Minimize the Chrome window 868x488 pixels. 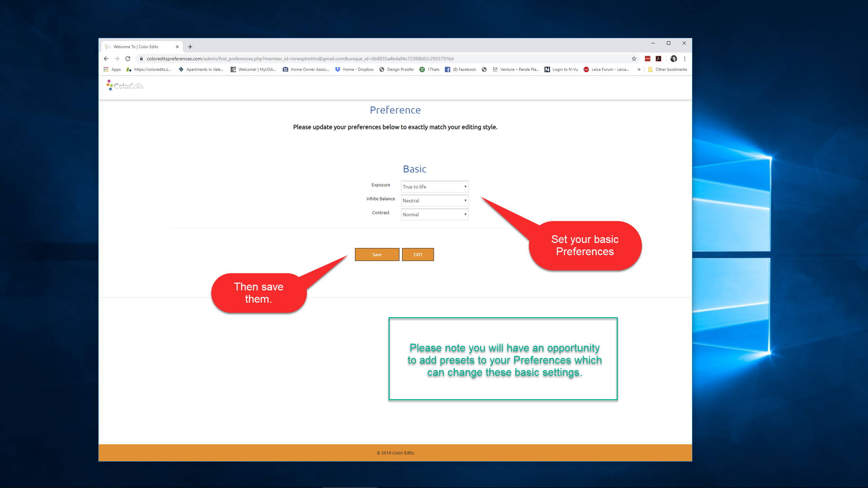pos(653,43)
